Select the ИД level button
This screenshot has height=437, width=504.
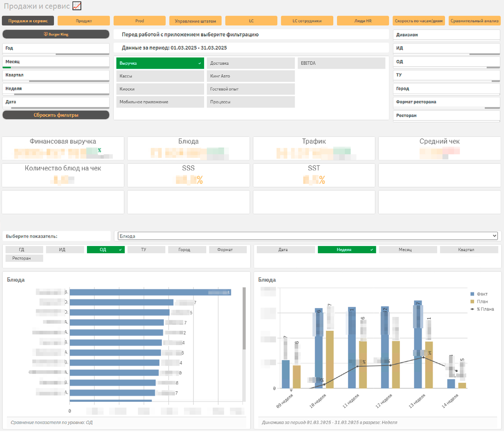(x=65, y=249)
